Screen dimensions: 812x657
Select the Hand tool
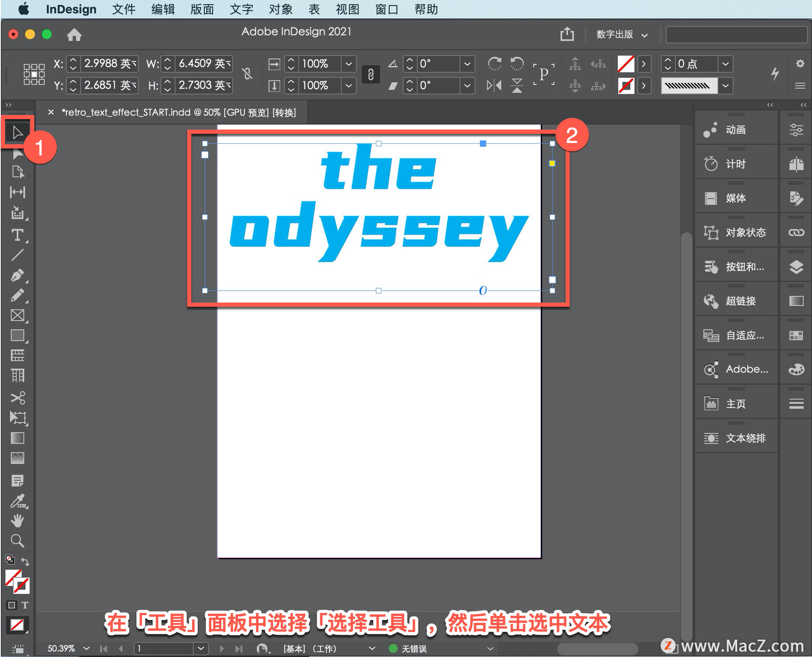(x=17, y=521)
